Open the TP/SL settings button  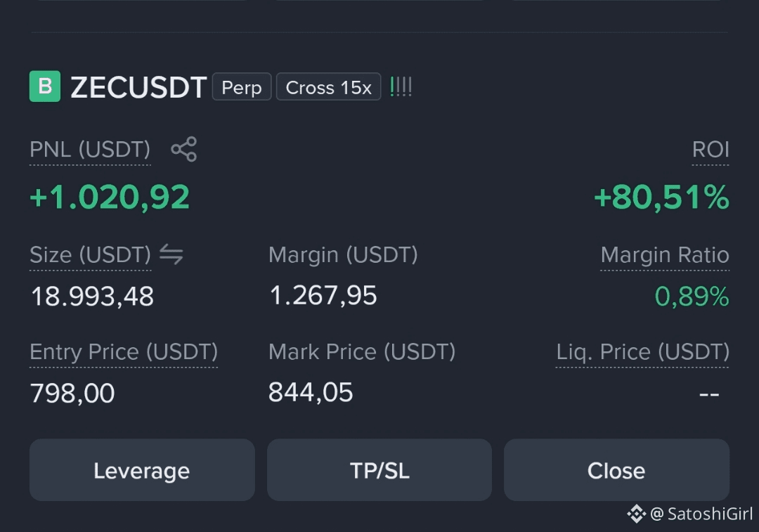click(379, 470)
